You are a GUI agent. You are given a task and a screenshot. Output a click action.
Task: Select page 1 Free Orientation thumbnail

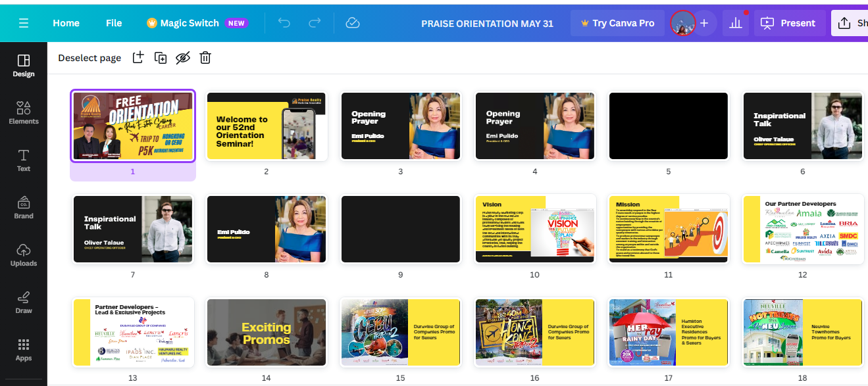click(x=133, y=126)
